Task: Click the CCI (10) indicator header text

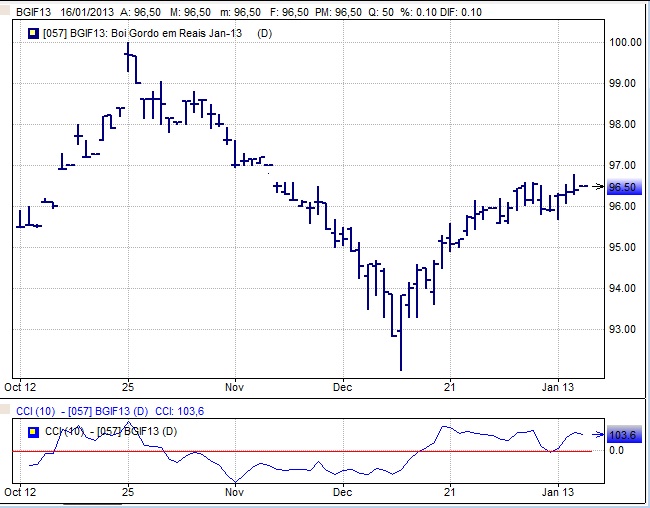Action: tap(38, 411)
